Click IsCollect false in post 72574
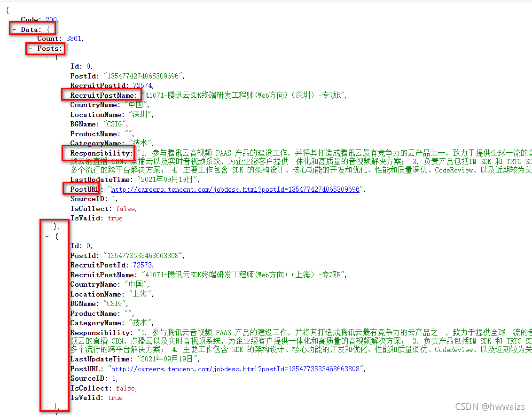The image size is (532, 415). pyautogui.click(x=125, y=209)
